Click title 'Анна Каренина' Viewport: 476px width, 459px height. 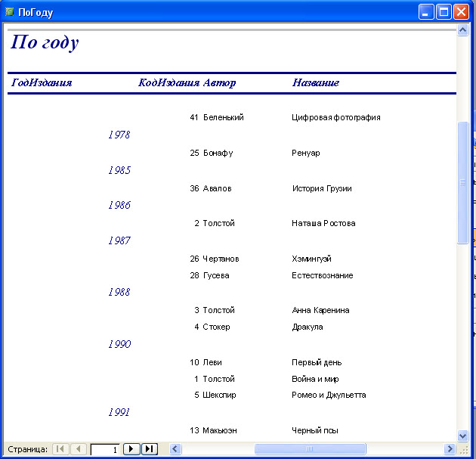321,311
